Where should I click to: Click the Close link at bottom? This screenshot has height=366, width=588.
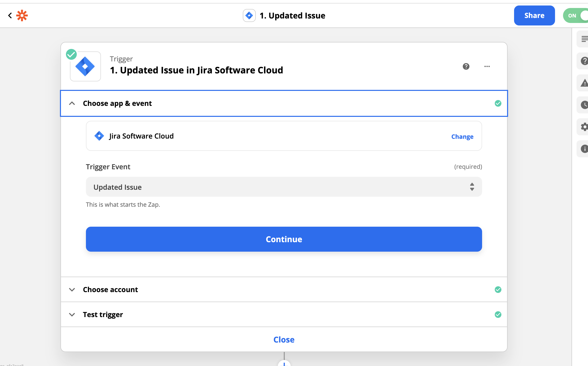tap(284, 340)
